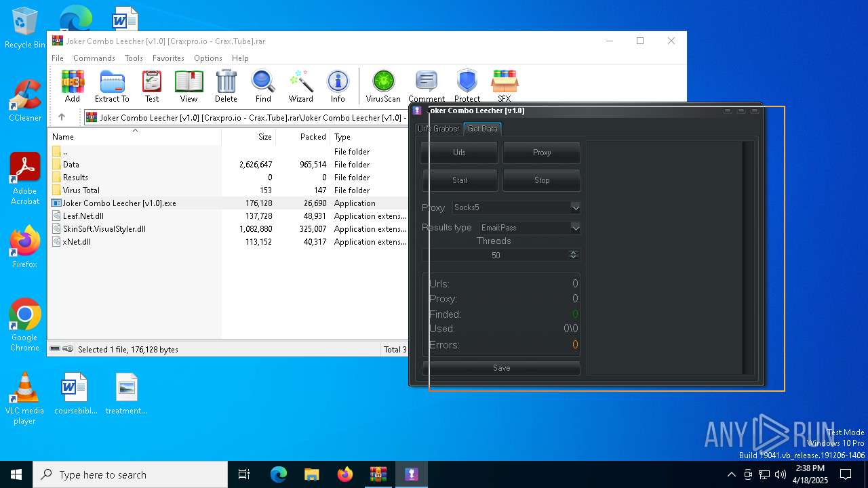Viewport: 868px width, 488px height.
Task: Open the Favorites menu
Action: tap(168, 58)
